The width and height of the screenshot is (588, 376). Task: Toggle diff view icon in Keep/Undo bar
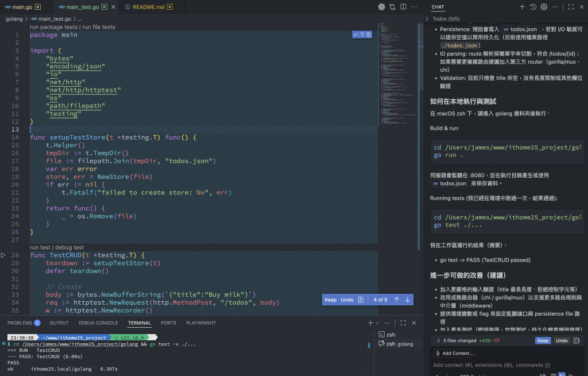(x=361, y=300)
